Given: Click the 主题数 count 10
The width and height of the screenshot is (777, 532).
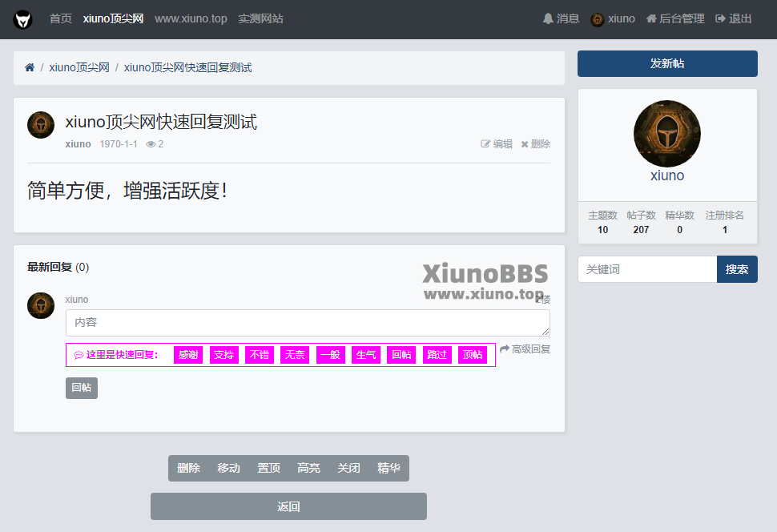Looking at the screenshot, I should [x=602, y=230].
